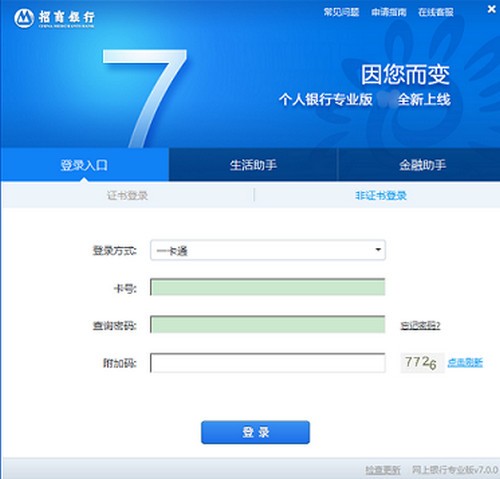Select the 证书登录 sub-tab
Screen dimensions: 500x479
click(x=127, y=195)
